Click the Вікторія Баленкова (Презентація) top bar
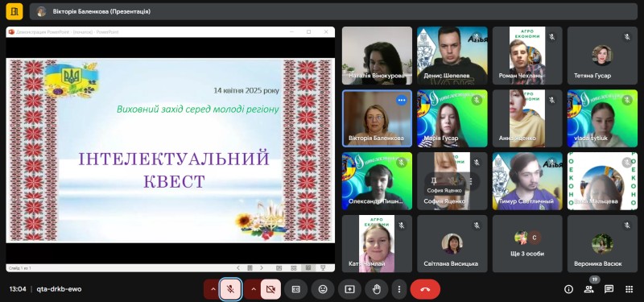 click(333, 11)
